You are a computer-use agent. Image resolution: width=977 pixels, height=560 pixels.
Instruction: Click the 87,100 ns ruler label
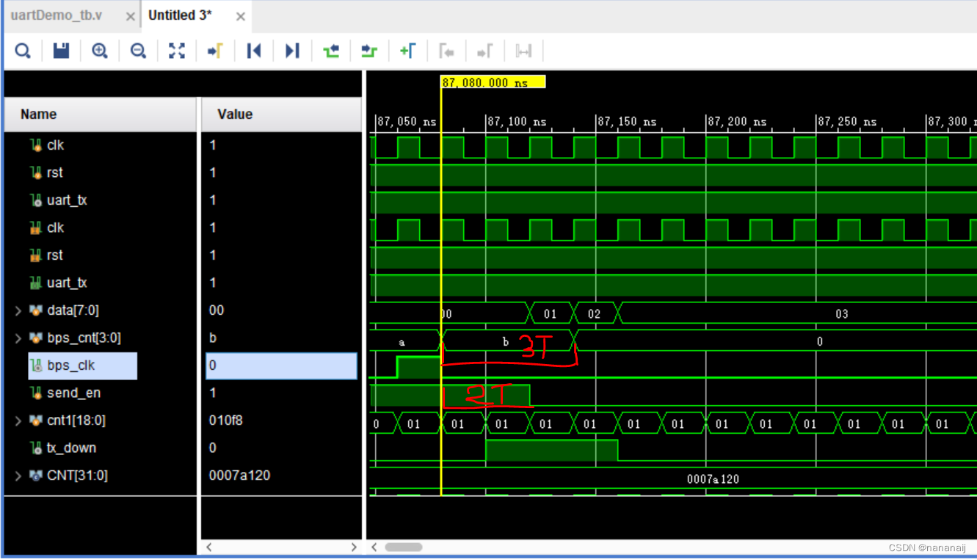pos(517,122)
